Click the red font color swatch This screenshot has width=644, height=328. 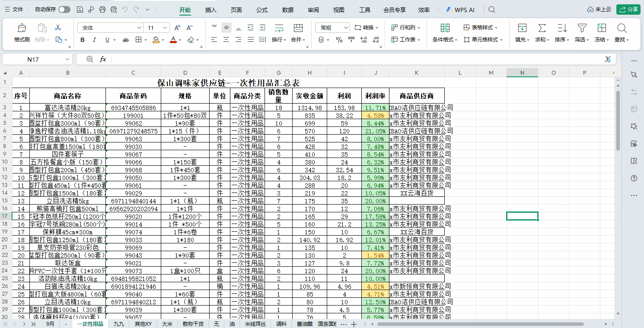click(173, 40)
